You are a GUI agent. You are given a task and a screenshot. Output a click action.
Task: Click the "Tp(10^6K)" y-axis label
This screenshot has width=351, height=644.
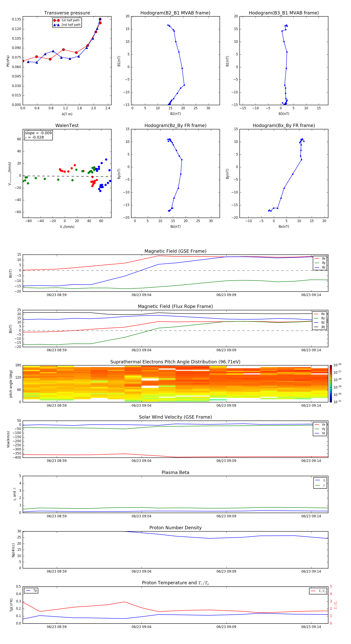click(x=11, y=605)
